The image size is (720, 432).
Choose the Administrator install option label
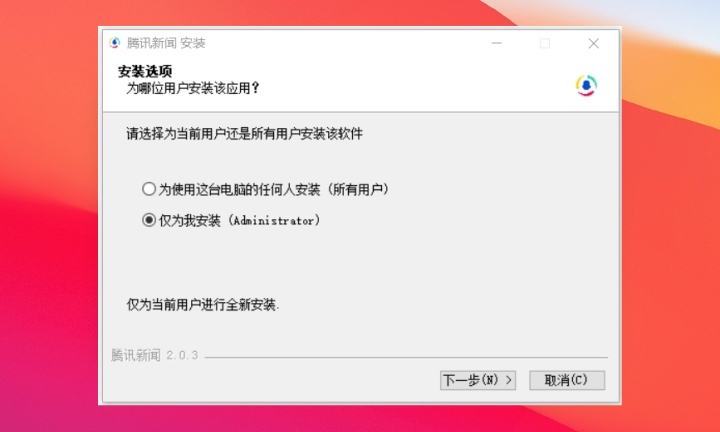pos(239,220)
